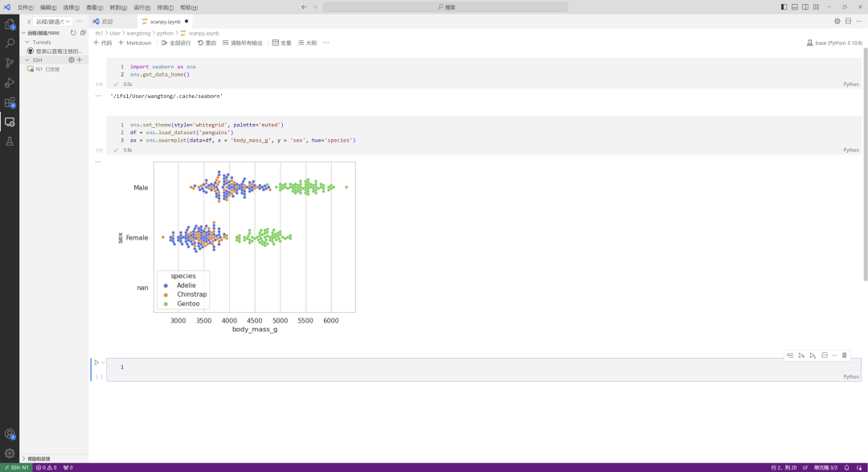The height and width of the screenshot is (472, 868).
Task: Click SSH: N1 remote indicator in status bar
Action: 16,467
